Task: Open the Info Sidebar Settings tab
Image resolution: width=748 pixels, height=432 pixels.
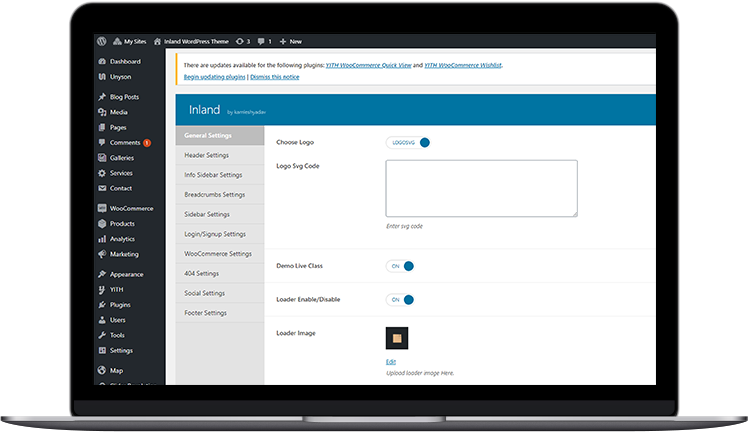Action: tap(220, 175)
